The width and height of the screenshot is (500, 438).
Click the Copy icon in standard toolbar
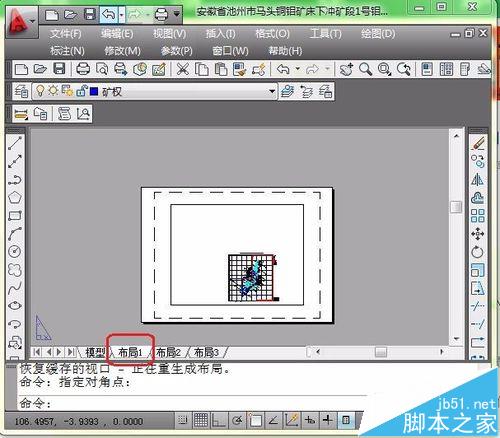coord(202,69)
